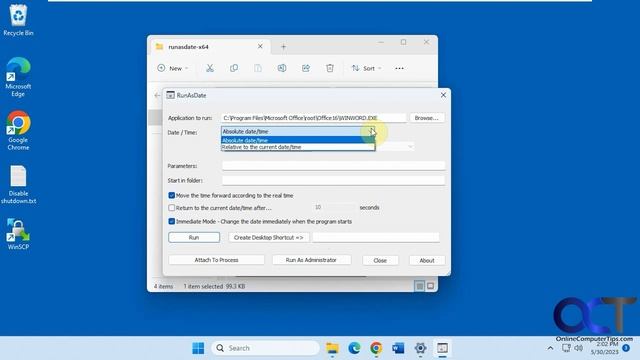Viewport: 640px width, 360px height.
Task: Open network icon in system tray
Action: coord(566,348)
